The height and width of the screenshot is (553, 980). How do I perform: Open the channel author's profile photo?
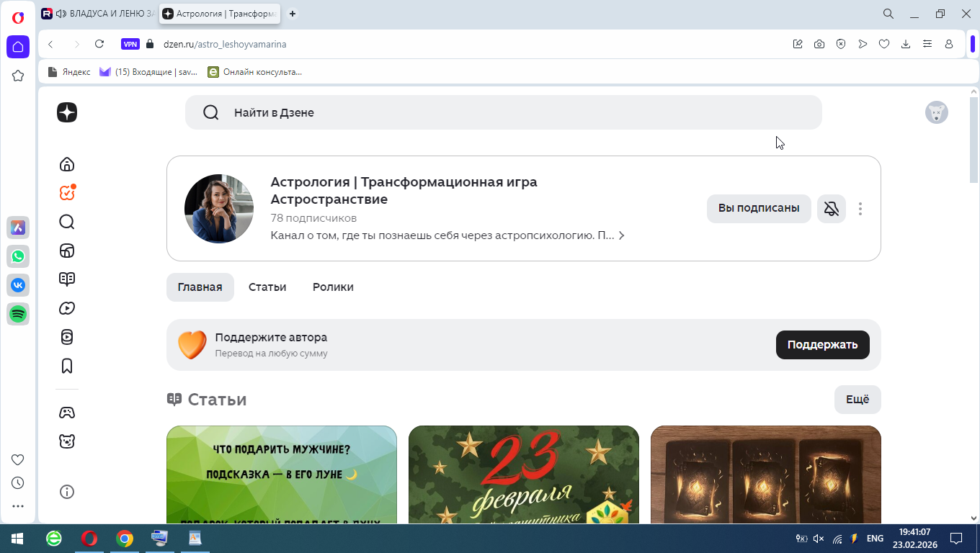point(219,209)
